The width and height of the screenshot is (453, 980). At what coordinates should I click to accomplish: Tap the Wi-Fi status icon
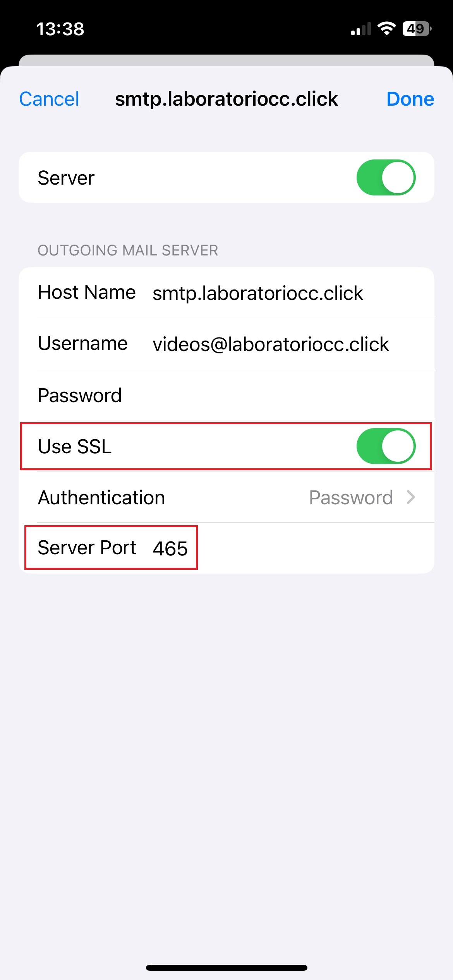386,29
